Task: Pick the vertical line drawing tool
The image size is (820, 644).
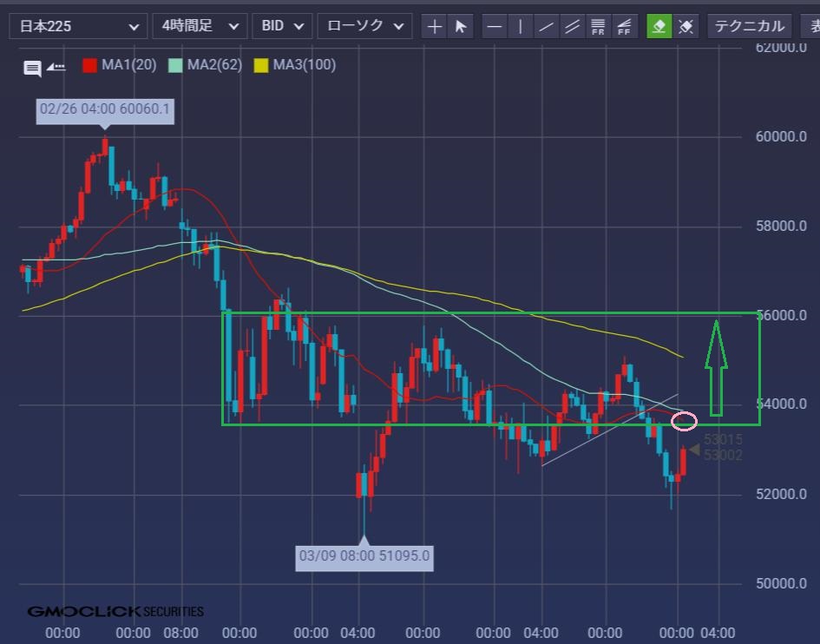Action: [521, 26]
